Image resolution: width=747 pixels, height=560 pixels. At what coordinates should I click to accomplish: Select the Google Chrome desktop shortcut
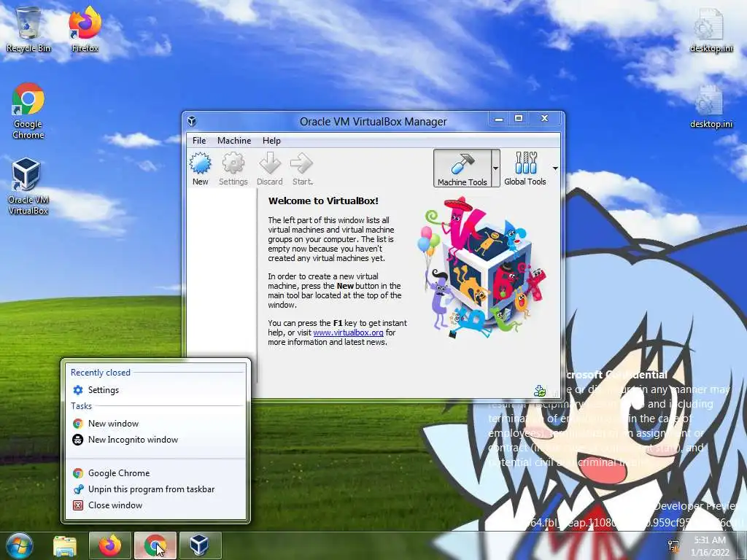point(28,111)
